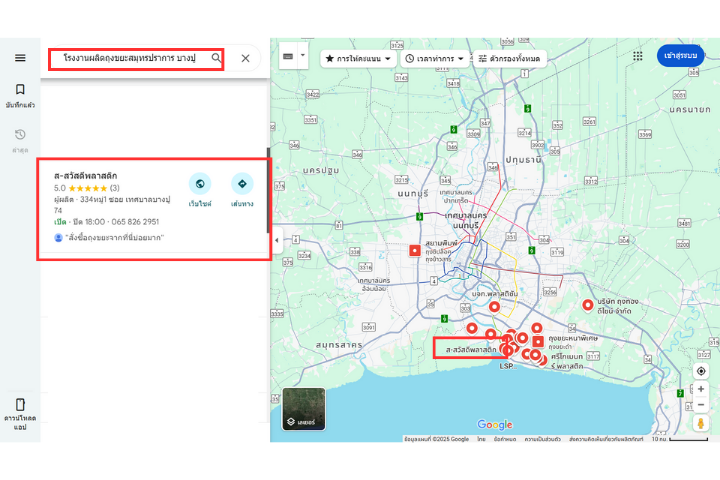Screen dimensions: 720x480
Task: Open the hamburger main menu
Action: click(x=20, y=58)
